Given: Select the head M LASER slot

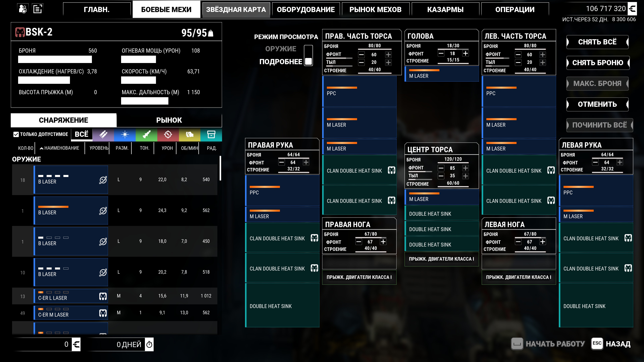Looking at the screenshot, I should [x=442, y=74].
